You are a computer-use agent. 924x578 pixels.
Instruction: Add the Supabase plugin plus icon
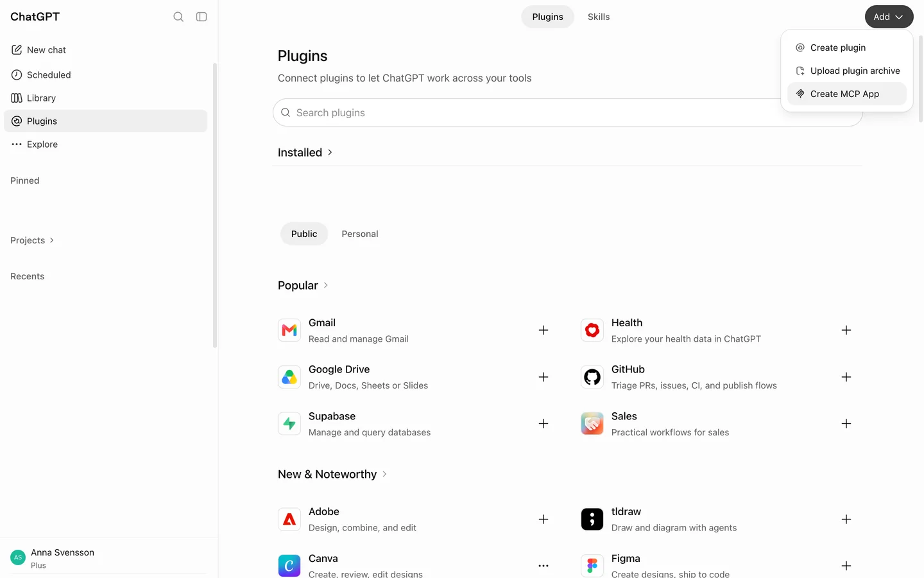point(543,424)
